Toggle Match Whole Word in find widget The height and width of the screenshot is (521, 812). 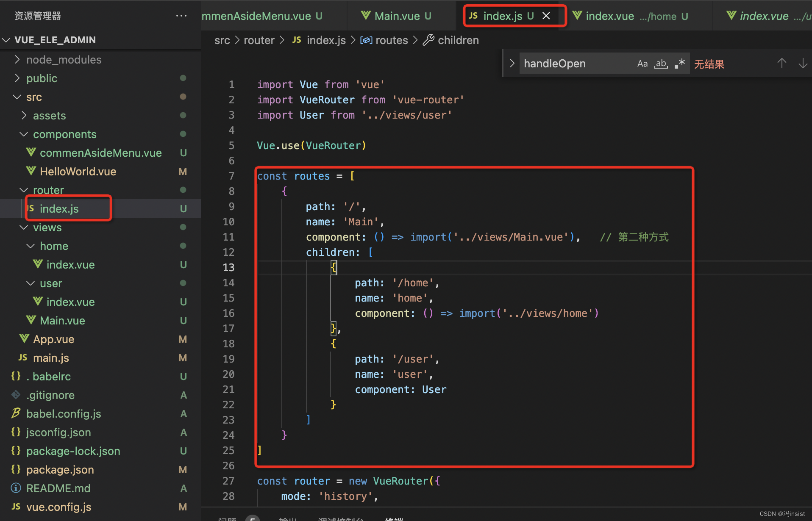[x=661, y=64]
